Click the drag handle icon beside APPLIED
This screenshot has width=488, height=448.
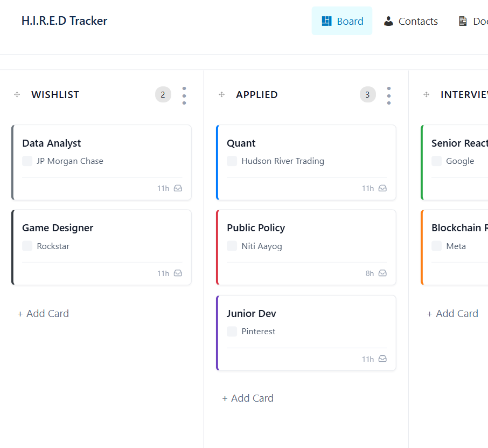point(221,95)
